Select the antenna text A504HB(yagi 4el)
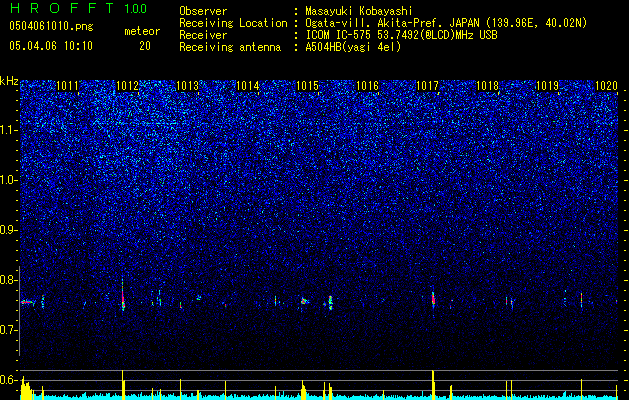Image resolution: width=629 pixels, height=400 pixels. (353, 47)
